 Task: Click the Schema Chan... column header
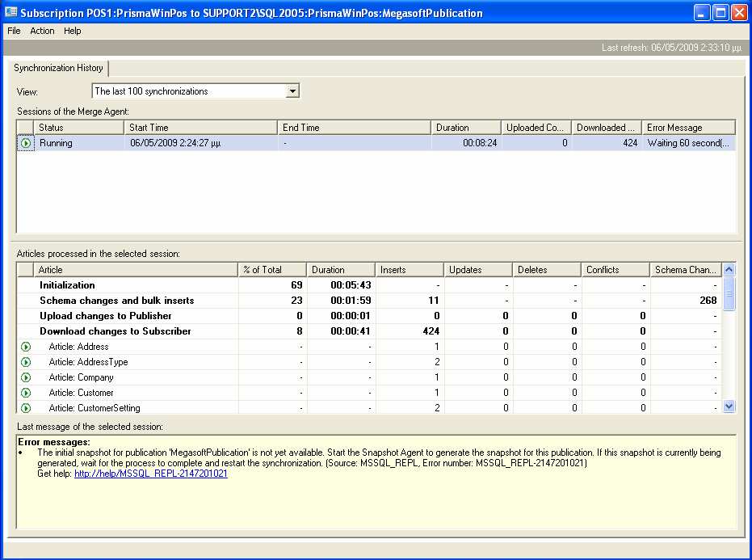pyautogui.click(x=685, y=270)
